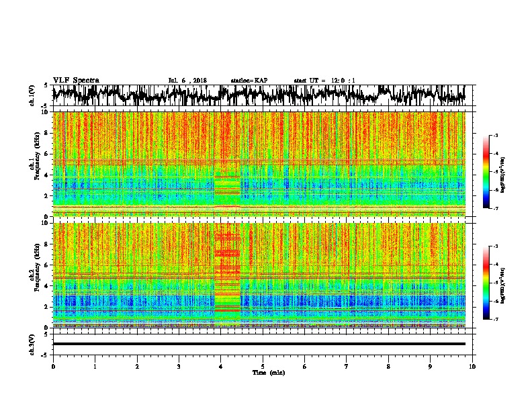
Task: Click the ch.1 voltage waveform trace
Action: pyautogui.click(x=259, y=95)
